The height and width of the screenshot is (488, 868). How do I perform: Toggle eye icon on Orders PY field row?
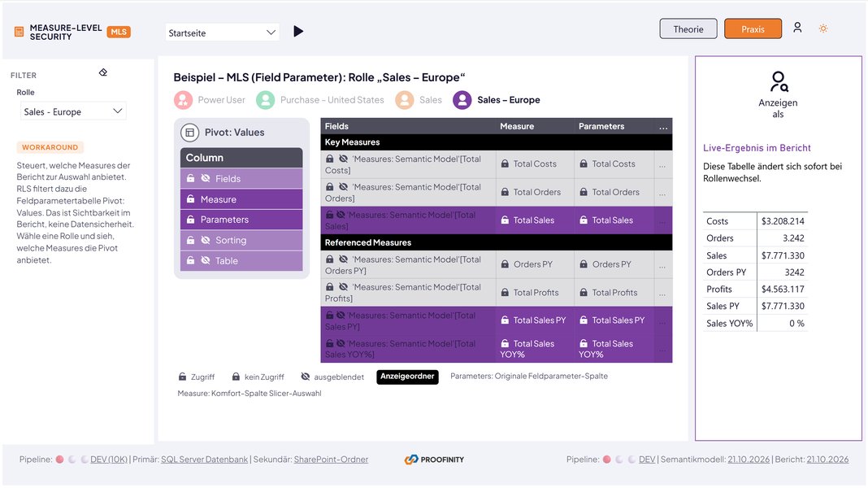point(343,259)
